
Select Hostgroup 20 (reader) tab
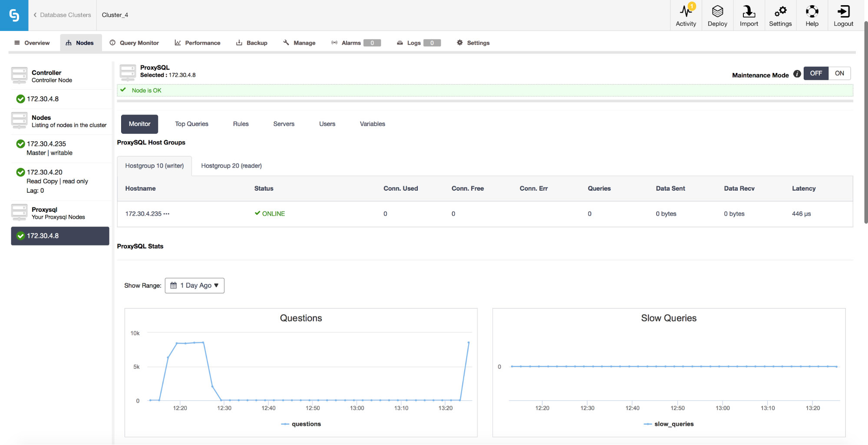click(x=231, y=166)
